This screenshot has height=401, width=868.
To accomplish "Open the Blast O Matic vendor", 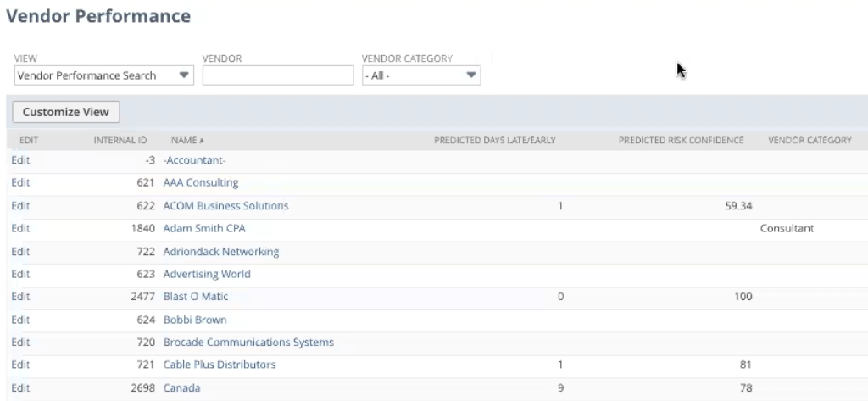I will pyautogui.click(x=196, y=297).
